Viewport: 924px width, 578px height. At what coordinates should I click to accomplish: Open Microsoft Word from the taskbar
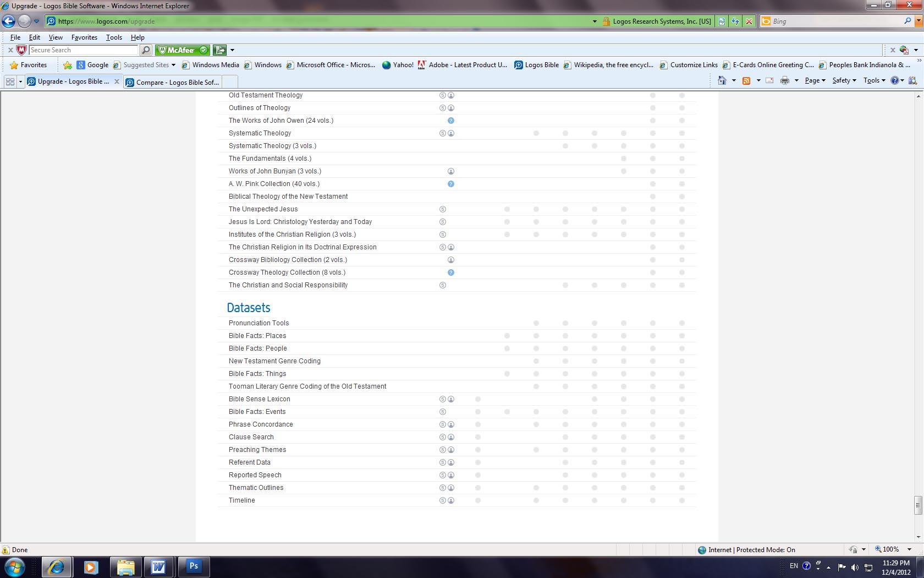pos(158,566)
